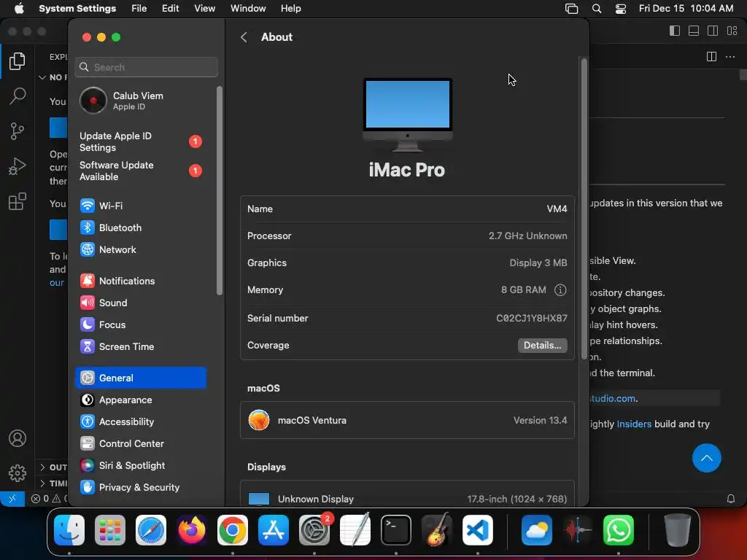Open WhatsApp from the Dock

pos(619,530)
